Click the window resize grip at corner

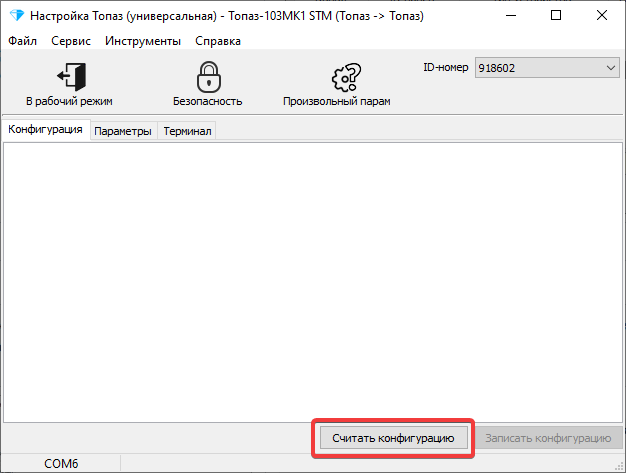coord(619,467)
